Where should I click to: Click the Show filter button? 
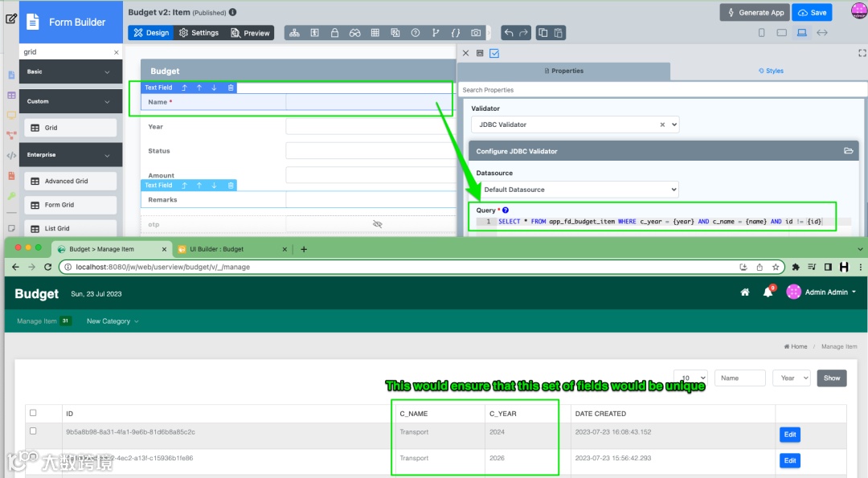point(832,378)
